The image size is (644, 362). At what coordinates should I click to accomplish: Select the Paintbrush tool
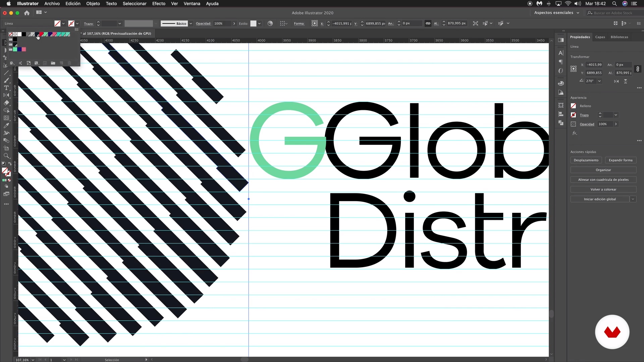pyautogui.click(x=6, y=80)
